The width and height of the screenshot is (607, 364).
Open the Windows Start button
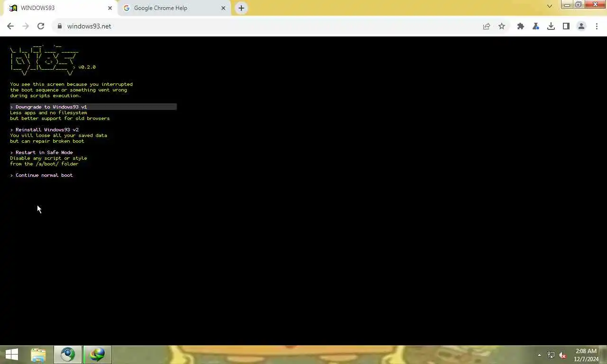[12, 355]
